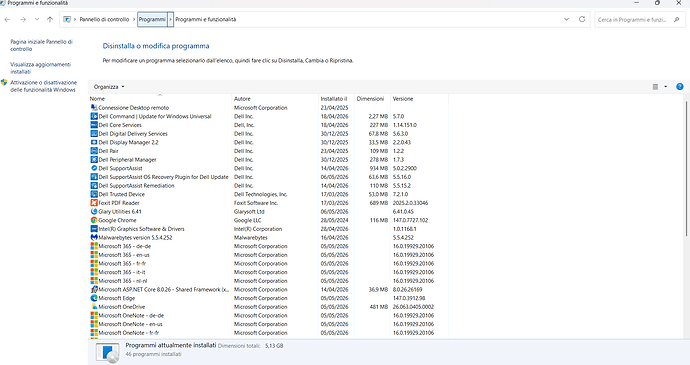Viewport: 690px width, 365px height.
Task: Open the Organizza dropdown menu
Action: 109,87
